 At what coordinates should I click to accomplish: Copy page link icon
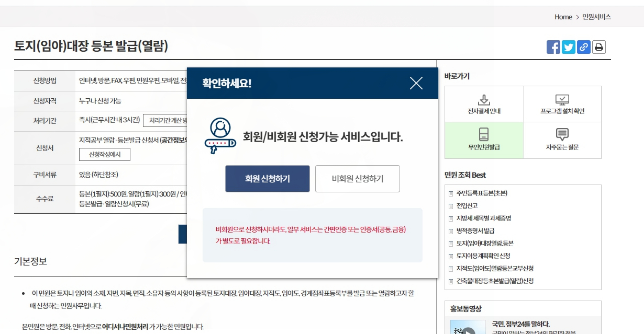click(x=584, y=47)
